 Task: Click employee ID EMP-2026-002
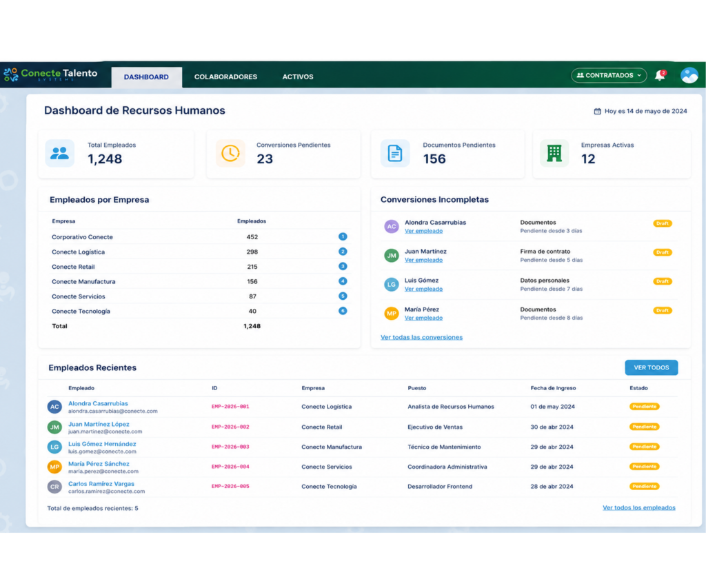[230, 427]
